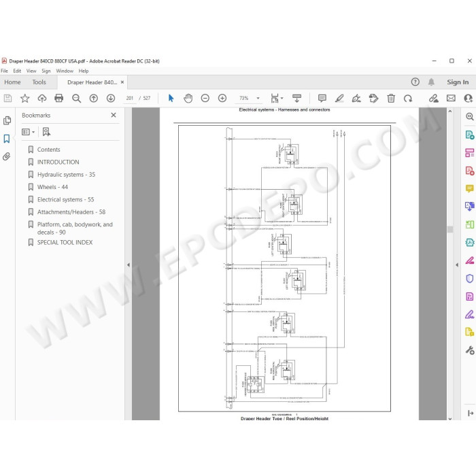Open the search zoom tool in right pane
476x476 pixels.
469,116
